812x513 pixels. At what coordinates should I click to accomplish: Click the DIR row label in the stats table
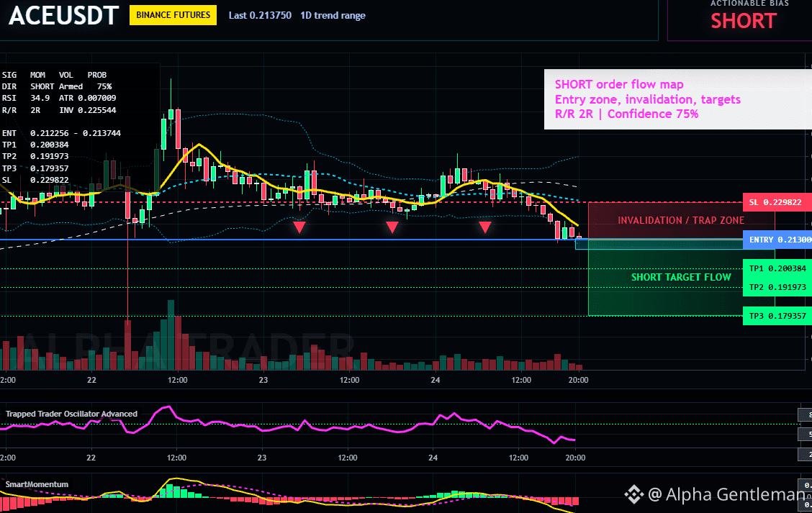9,86
